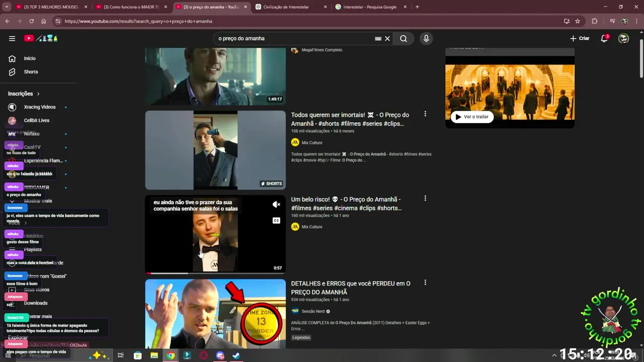The height and width of the screenshot is (362, 644).
Task: Open a new browser tab
Action: point(417,7)
